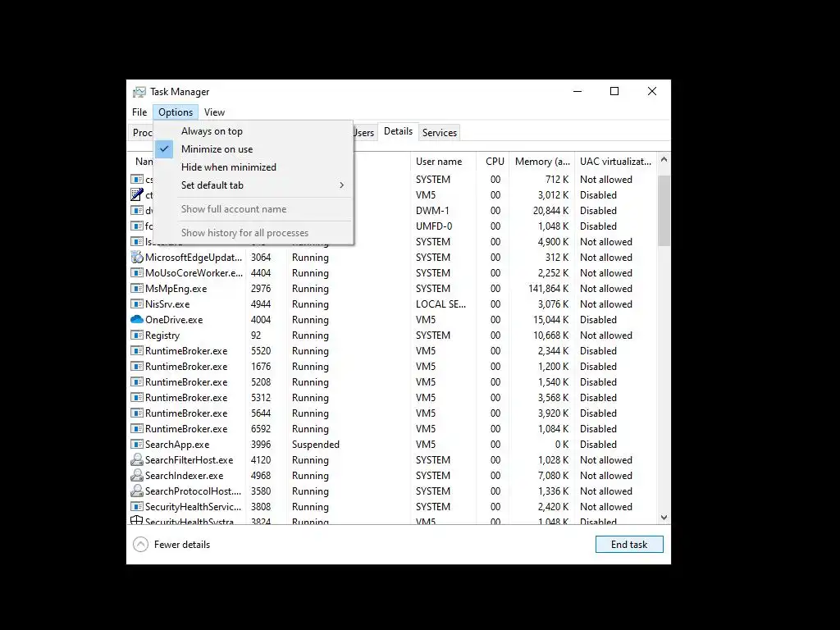Screen dimensions: 840x630
Task: Sort by the Memory column header
Action: pyautogui.click(x=541, y=162)
